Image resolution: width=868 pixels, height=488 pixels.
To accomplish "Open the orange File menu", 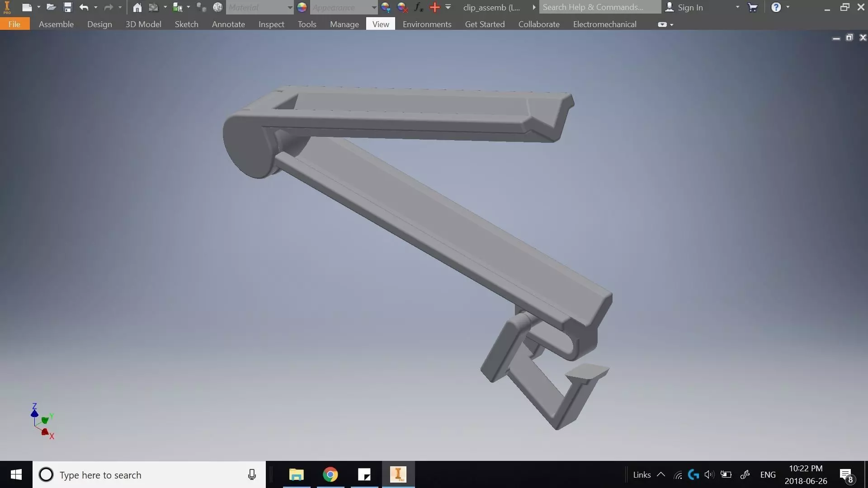I will click(14, 24).
